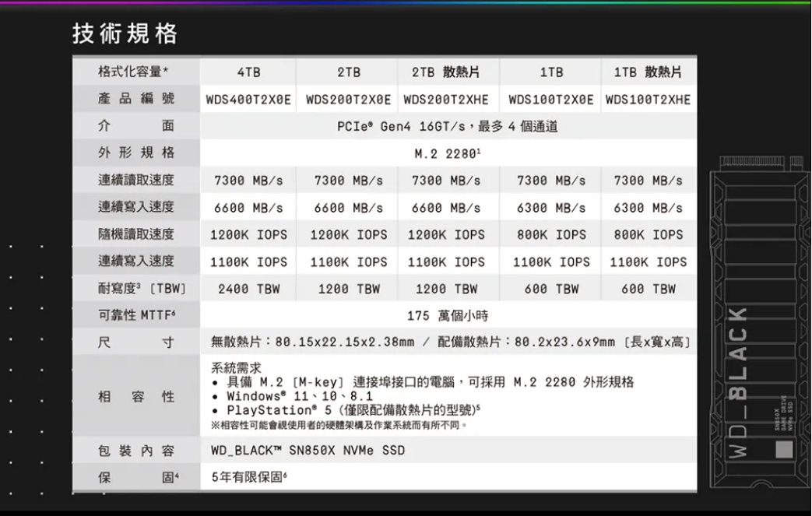Click 600 TBW under WDS100T2X0E
Image resolution: width=812 pixels, height=516 pixels.
tap(551, 289)
